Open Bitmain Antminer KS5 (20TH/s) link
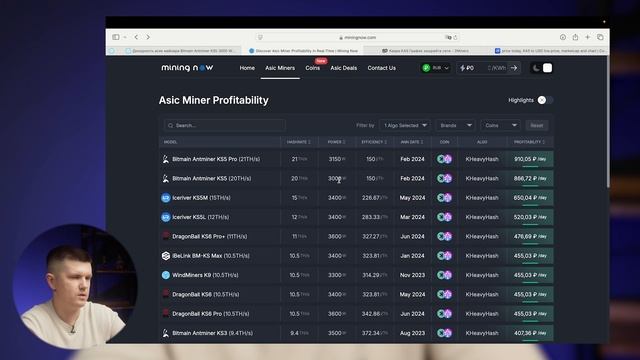The image size is (640, 360). (211, 178)
